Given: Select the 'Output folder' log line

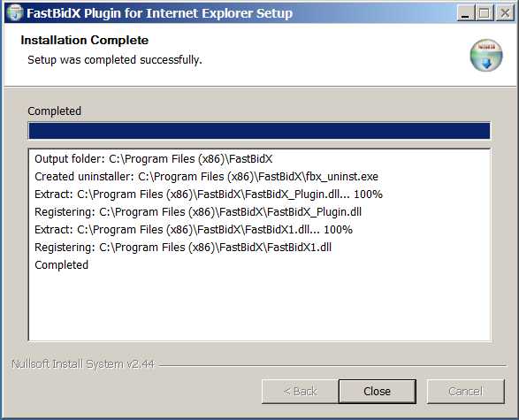Looking at the screenshot, I should [x=154, y=159].
